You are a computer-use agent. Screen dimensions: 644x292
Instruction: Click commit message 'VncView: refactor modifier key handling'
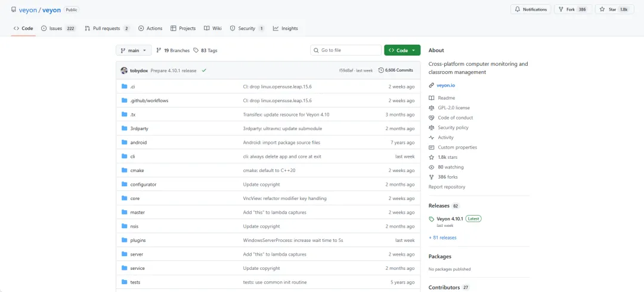[x=284, y=198]
